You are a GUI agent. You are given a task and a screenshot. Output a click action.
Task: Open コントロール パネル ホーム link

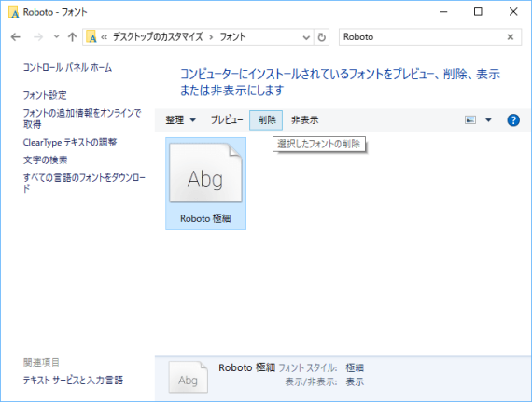pos(67,68)
